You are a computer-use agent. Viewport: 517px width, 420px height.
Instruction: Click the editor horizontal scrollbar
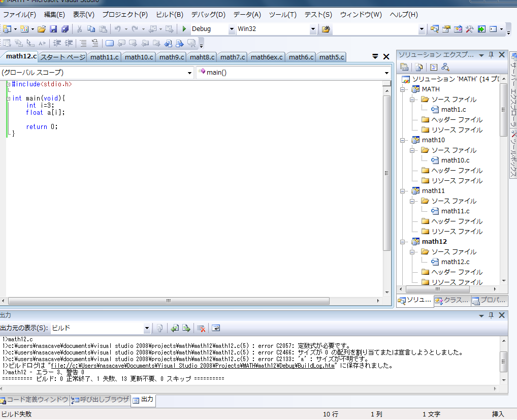(169, 301)
